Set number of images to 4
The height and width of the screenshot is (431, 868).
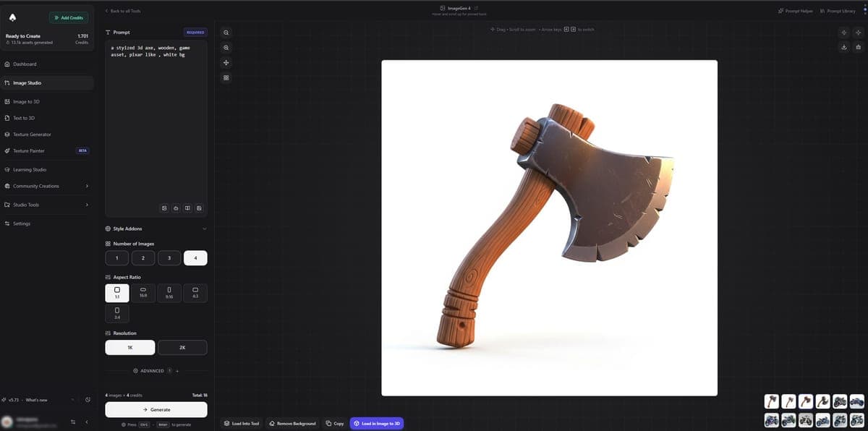tap(195, 258)
